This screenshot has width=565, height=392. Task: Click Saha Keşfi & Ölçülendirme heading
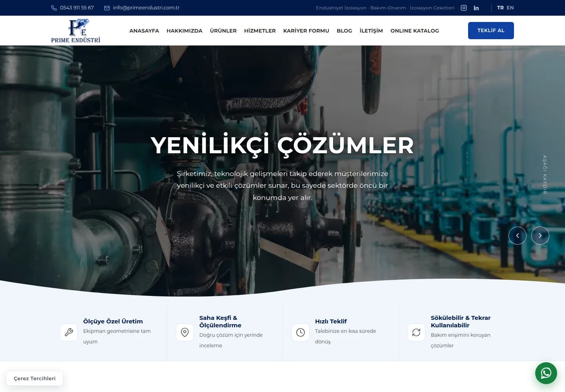coord(220,321)
